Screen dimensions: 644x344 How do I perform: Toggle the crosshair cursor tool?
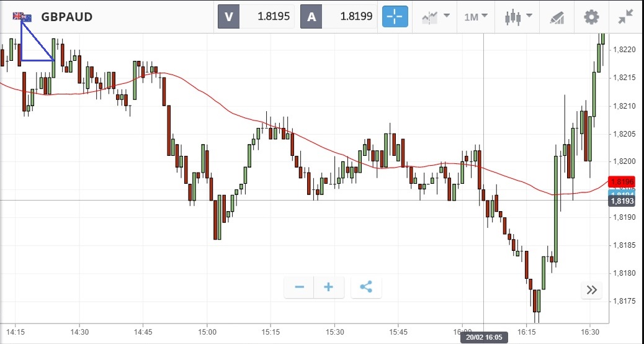pos(395,17)
